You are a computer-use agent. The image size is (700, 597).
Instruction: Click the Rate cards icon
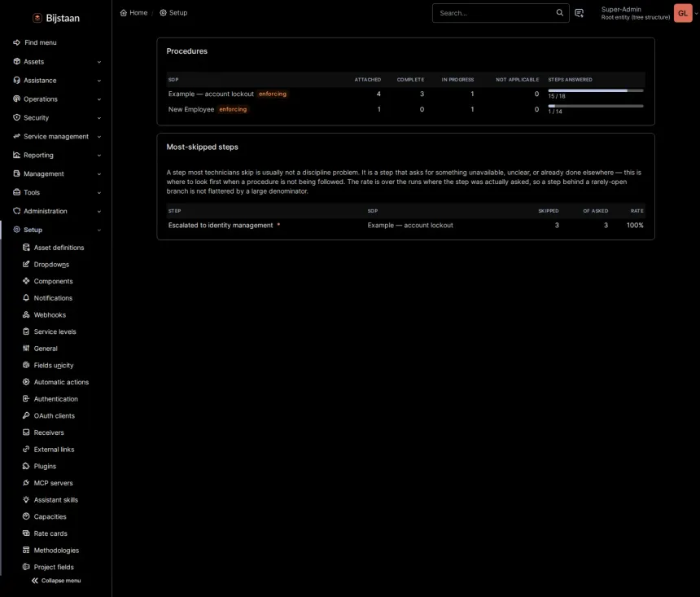[x=26, y=533]
